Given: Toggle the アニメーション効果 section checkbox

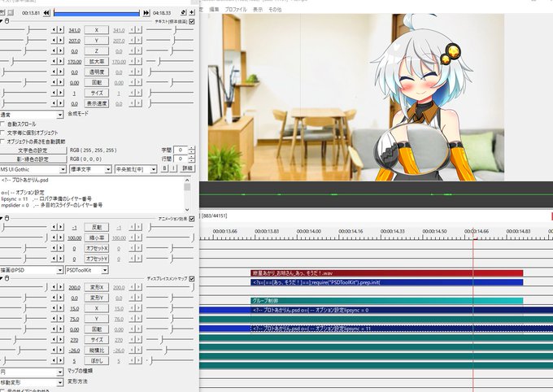Looking at the screenshot, I should pyautogui.click(x=192, y=219).
